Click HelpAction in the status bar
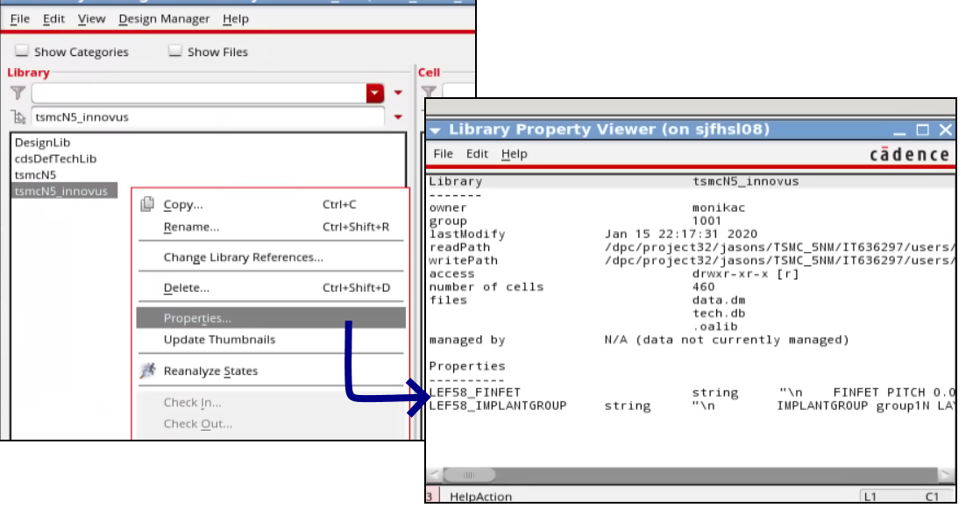The width and height of the screenshot is (980, 522). point(480,497)
